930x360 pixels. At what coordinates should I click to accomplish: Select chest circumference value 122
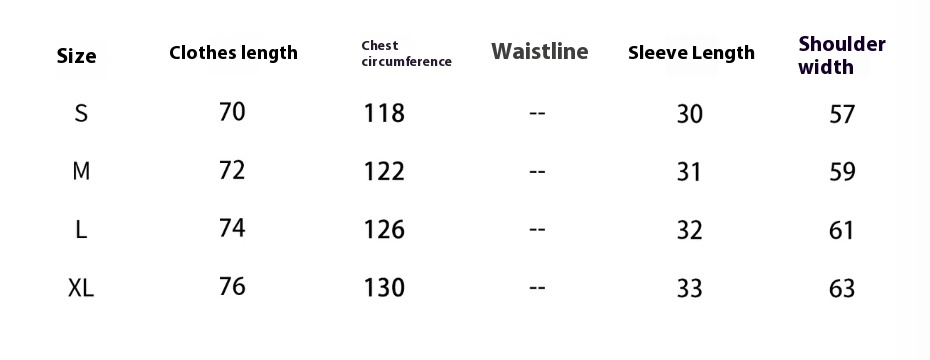pos(384,171)
